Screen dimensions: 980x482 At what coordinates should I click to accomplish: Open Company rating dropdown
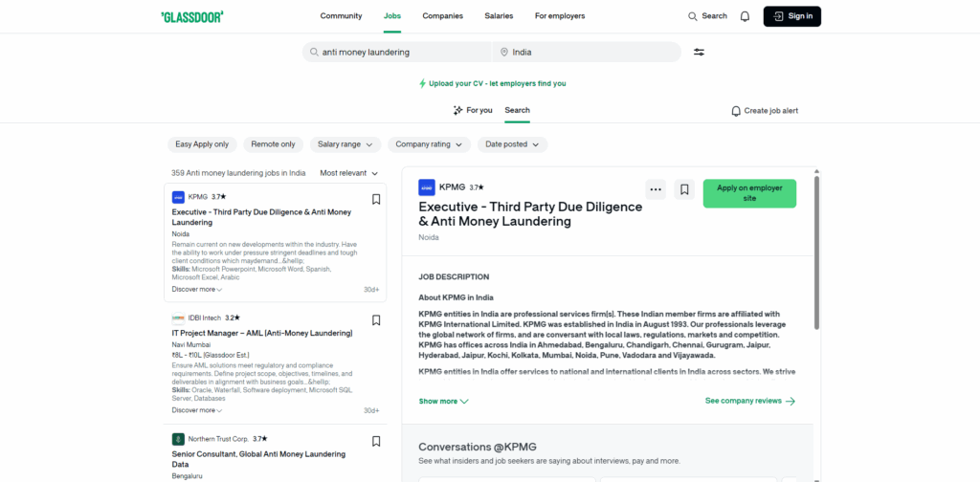[430, 144]
